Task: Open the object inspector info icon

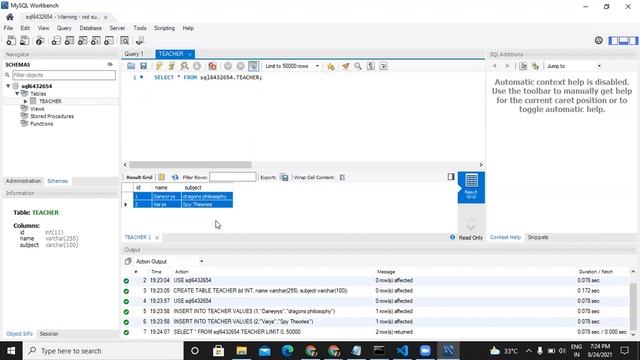Action: [40, 40]
